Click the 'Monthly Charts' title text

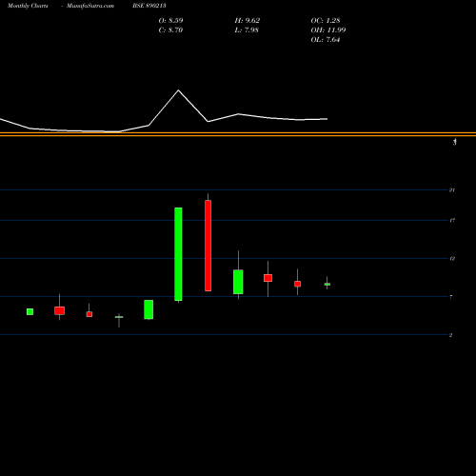tap(28, 6)
